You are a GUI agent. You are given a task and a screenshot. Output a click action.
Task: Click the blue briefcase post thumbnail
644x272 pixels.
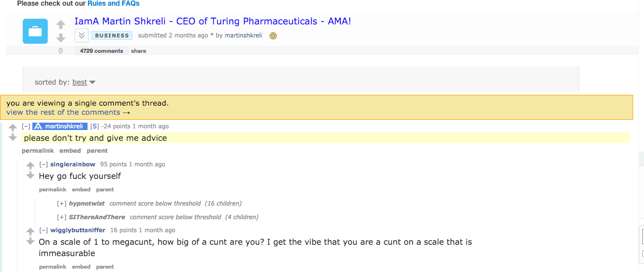(35, 31)
